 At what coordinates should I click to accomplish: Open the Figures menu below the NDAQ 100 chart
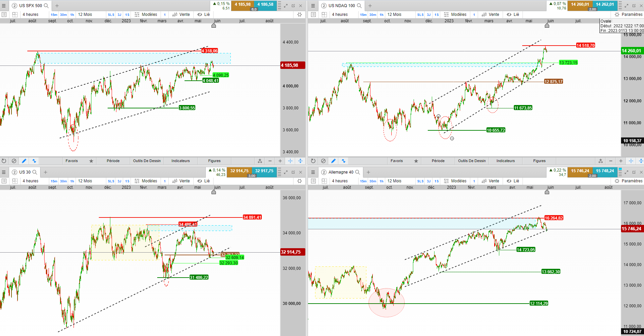(539, 161)
